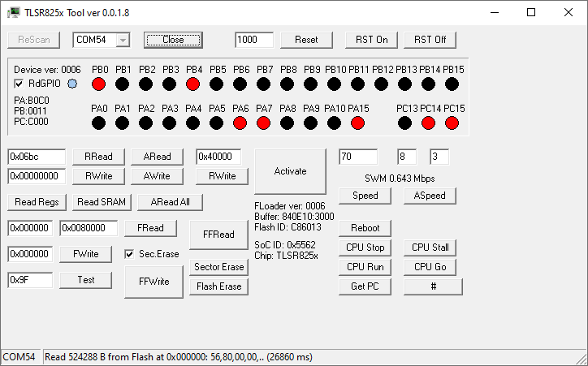Viewport: 588px width, 366px height.
Task: Click the PB15 GPIO indicator circle
Action: click(452, 84)
